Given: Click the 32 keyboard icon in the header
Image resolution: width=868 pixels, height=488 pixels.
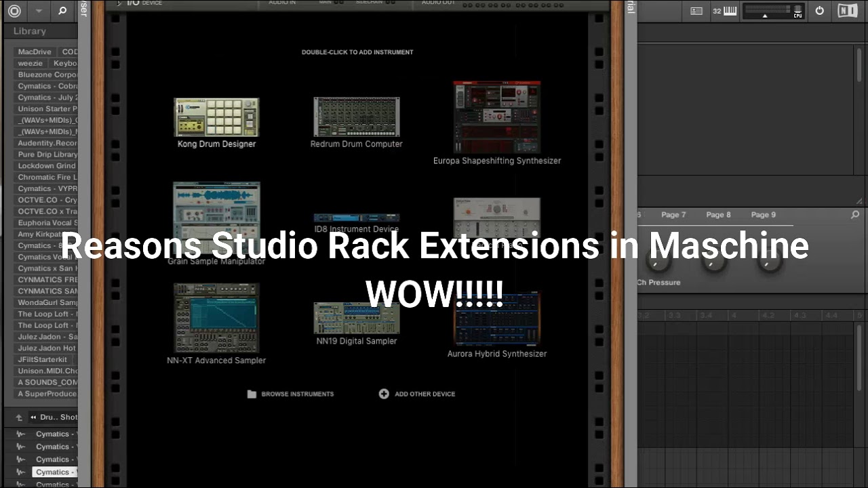Looking at the screenshot, I should pyautogui.click(x=724, y=11).
